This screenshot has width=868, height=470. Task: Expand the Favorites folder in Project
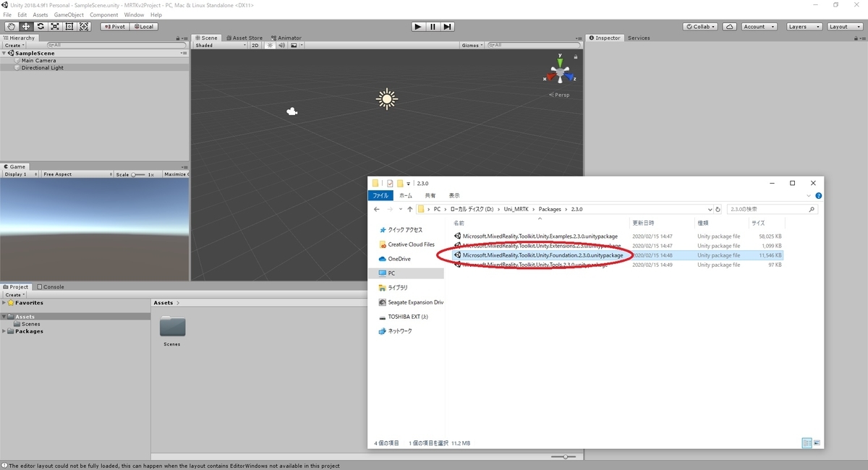click(x=4, y=303)
